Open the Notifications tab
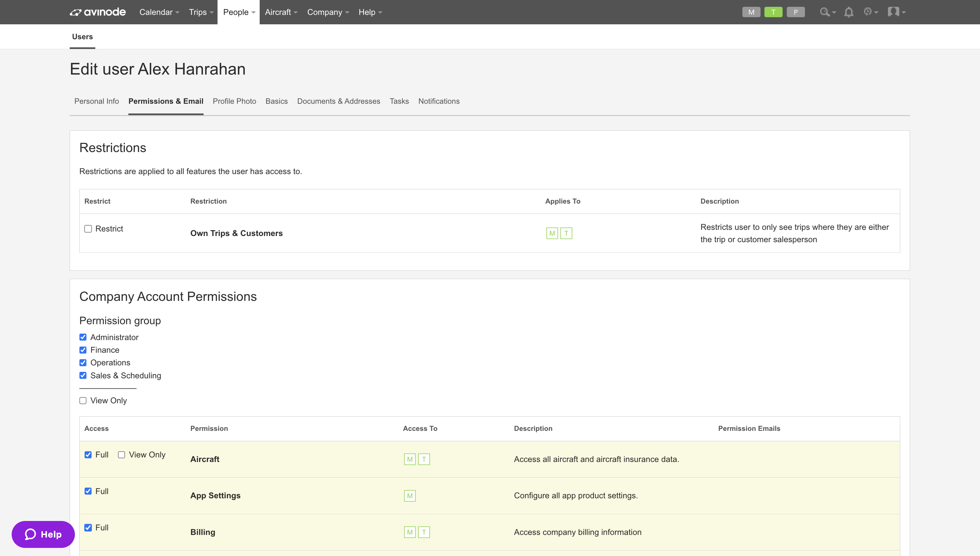The width and height of the screenshot is (980, 556). coord(439,101)
